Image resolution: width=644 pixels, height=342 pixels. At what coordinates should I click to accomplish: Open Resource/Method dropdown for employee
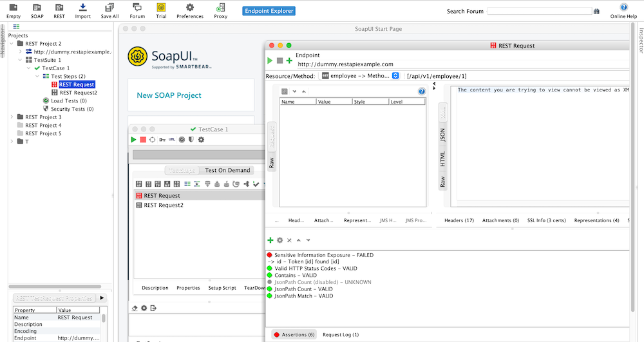395,75
